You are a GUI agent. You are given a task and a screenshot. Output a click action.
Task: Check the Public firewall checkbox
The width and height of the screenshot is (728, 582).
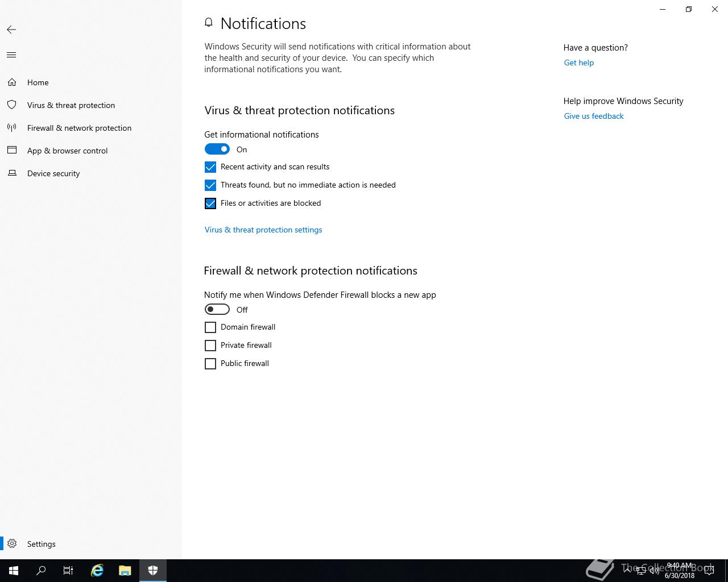click(x=210, y=364)
